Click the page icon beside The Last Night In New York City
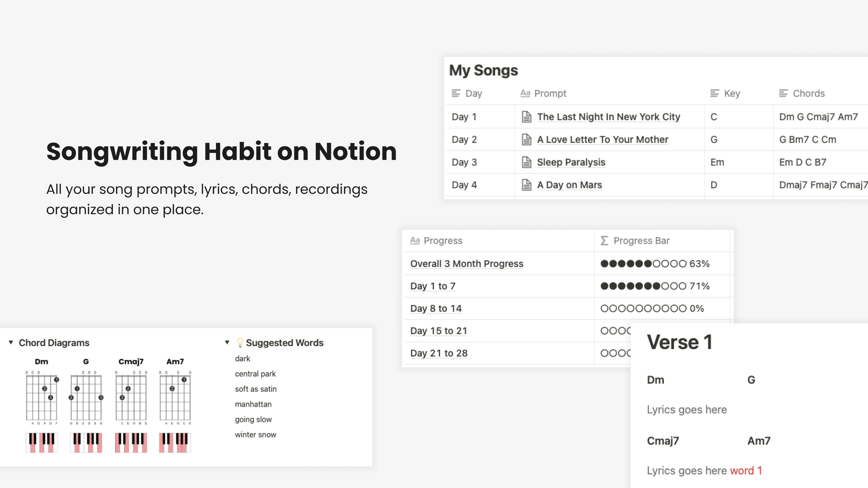 pos(526,117)
